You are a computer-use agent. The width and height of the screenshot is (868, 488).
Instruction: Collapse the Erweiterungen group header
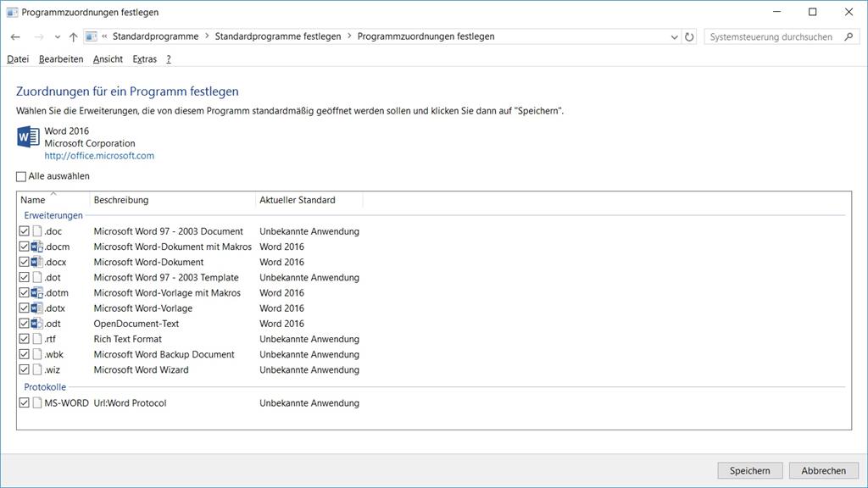click(x=53, y=215)
